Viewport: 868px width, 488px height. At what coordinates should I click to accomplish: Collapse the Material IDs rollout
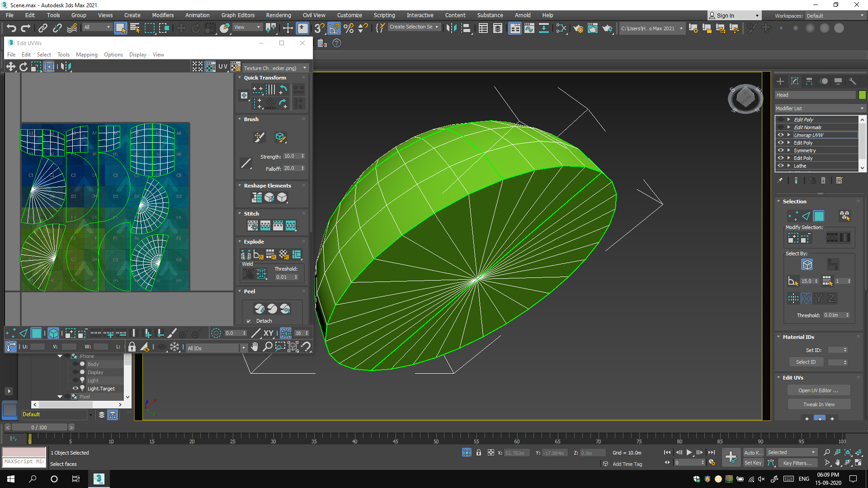pos(778,337)
